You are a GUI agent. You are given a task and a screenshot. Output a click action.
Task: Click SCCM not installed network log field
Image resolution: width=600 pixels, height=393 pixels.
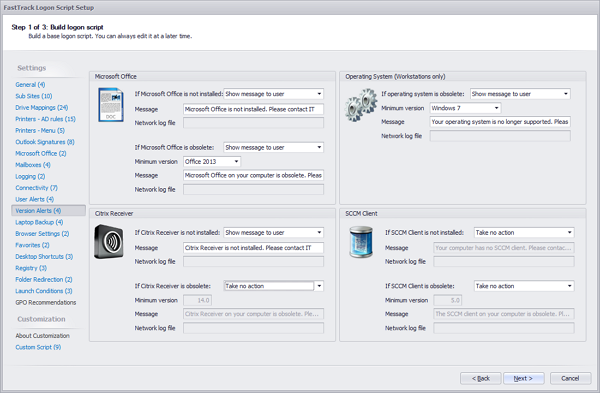click(x=504, y=261)
